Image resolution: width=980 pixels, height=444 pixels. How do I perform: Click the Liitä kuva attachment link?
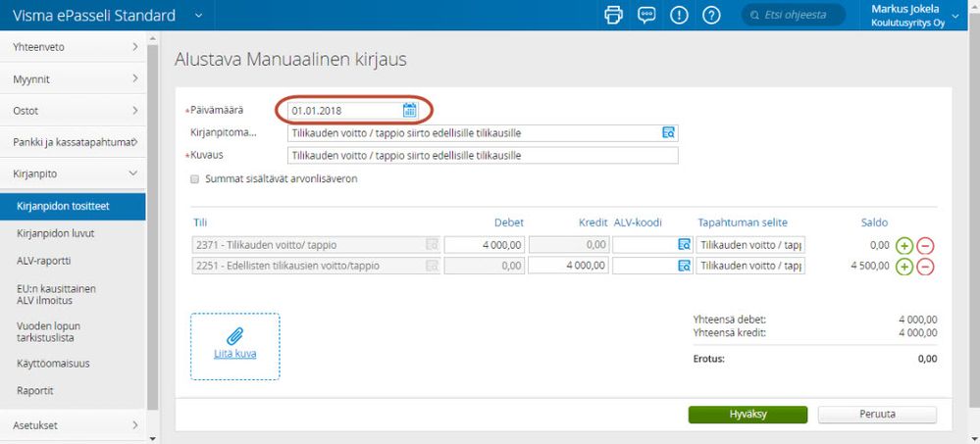point(234,353)
